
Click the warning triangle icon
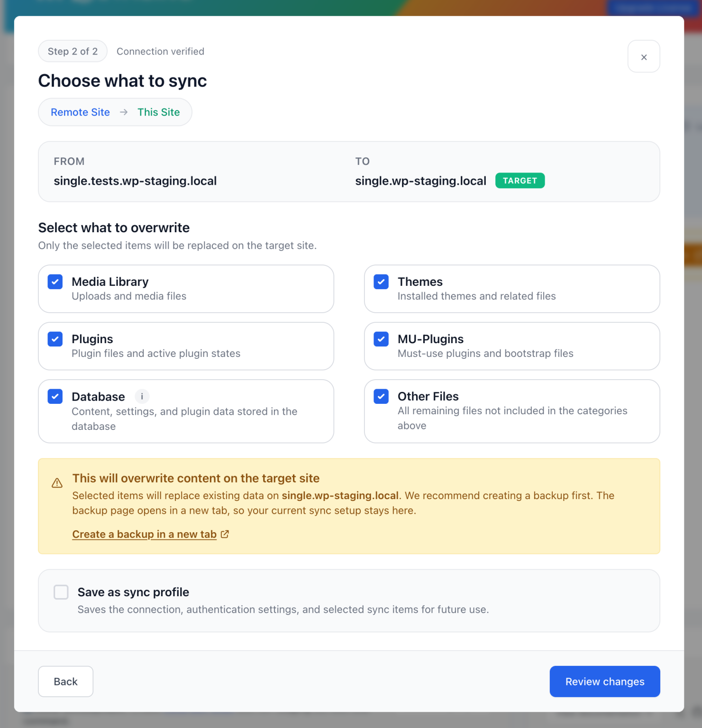(x=57, y=483)
